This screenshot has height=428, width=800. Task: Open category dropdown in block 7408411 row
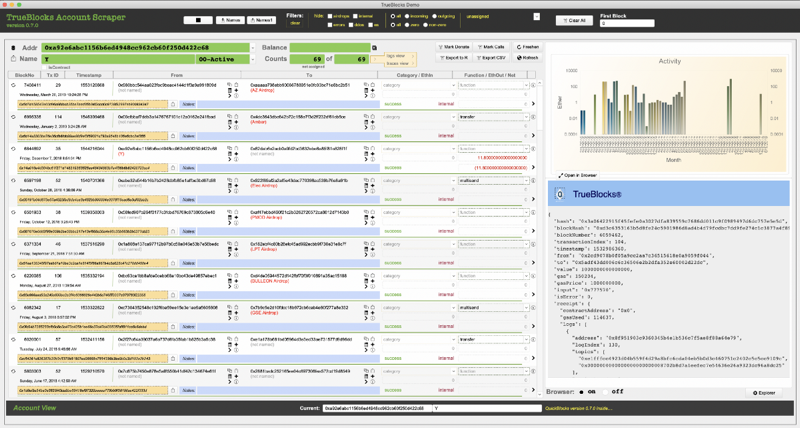[453, 85]
